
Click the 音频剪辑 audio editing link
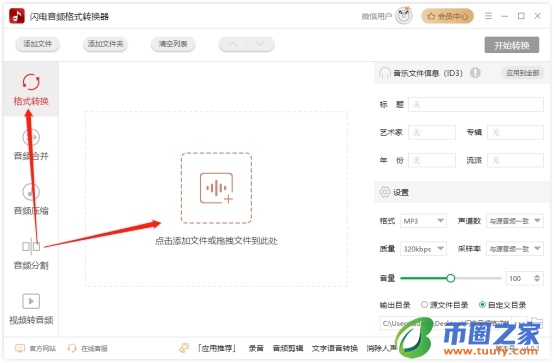288,349
